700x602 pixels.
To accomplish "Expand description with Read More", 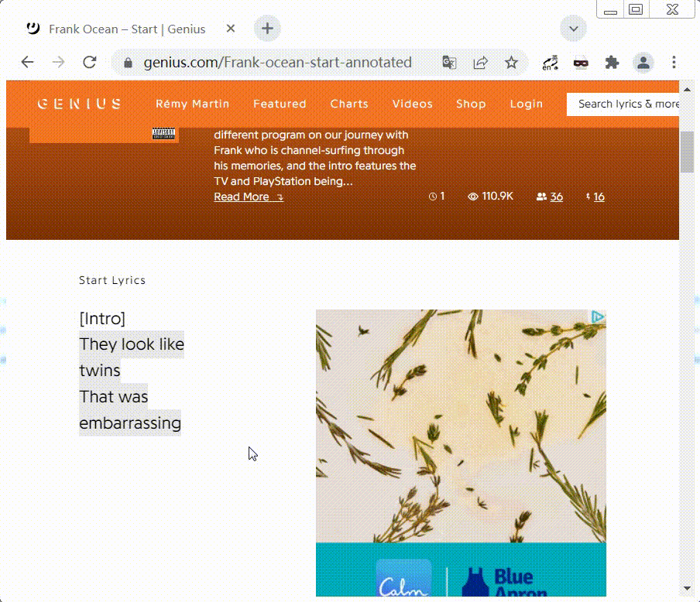I will click(249, 197).
